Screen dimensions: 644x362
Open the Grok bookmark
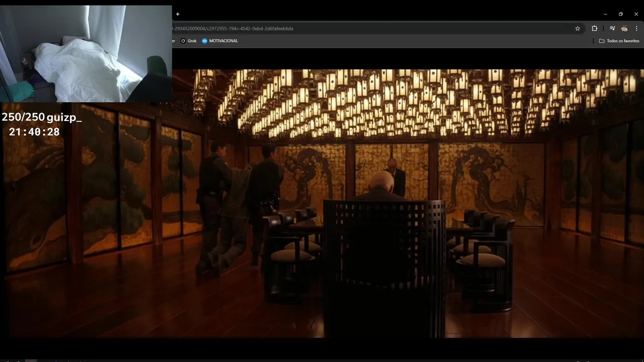(x=189, y=41)
